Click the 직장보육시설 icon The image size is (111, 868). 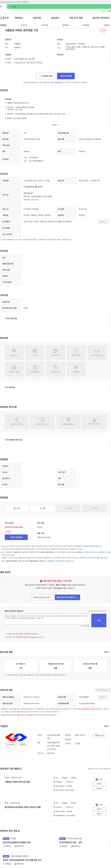coord(56,369)
